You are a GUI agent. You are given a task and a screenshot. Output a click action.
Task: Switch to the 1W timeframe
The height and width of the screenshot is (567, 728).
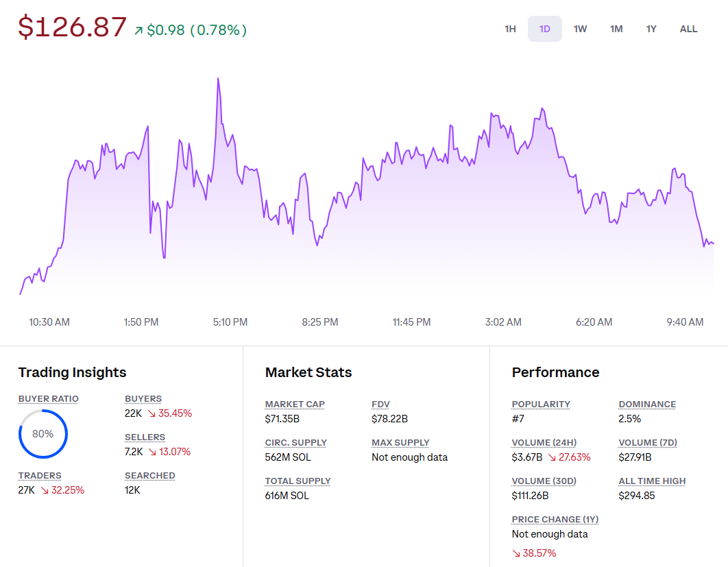point(581,29)
